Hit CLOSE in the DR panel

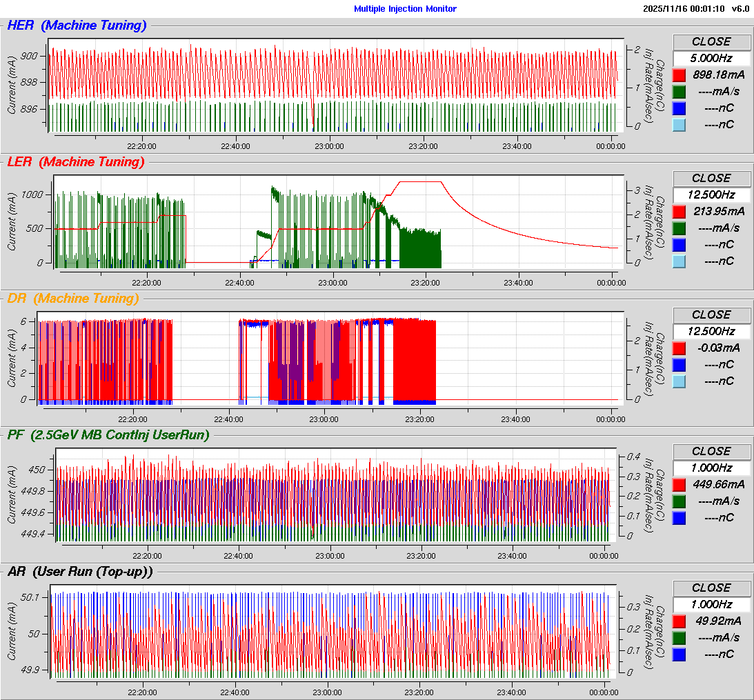point(711,314)
